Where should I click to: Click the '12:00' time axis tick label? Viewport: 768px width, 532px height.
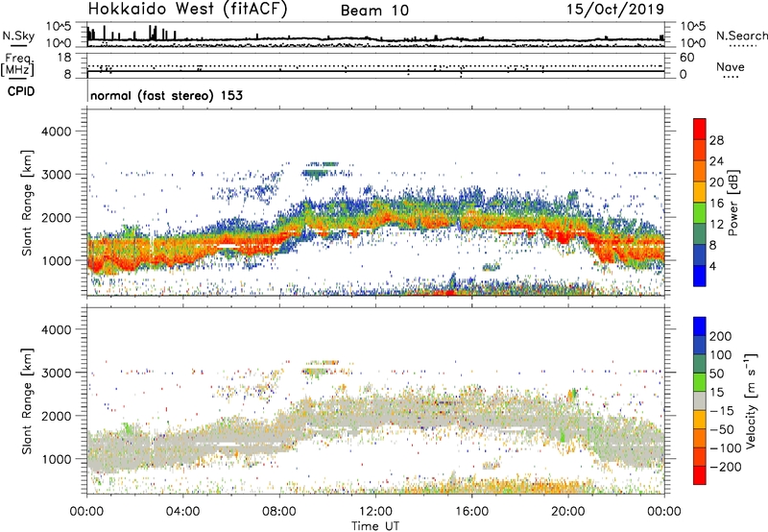375,512
